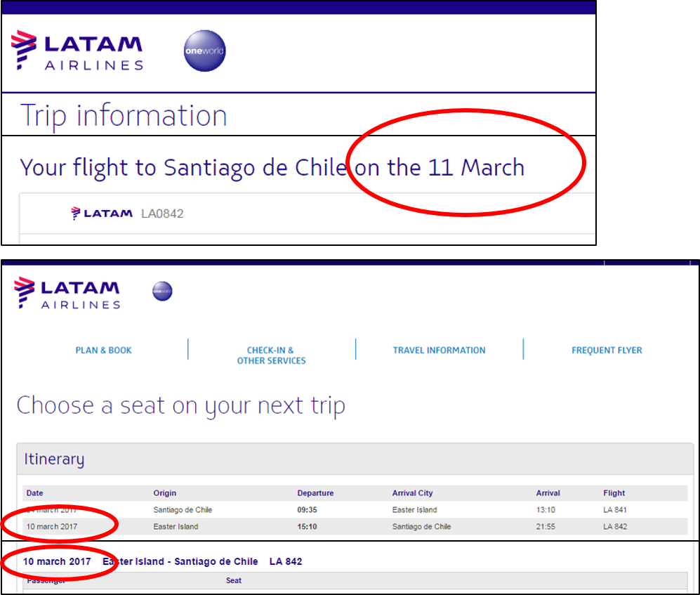Viewport: 700px width, 595px height.
Task: Click the 'Choose a seat on your next trip' heading
Action: click(181, 406)
